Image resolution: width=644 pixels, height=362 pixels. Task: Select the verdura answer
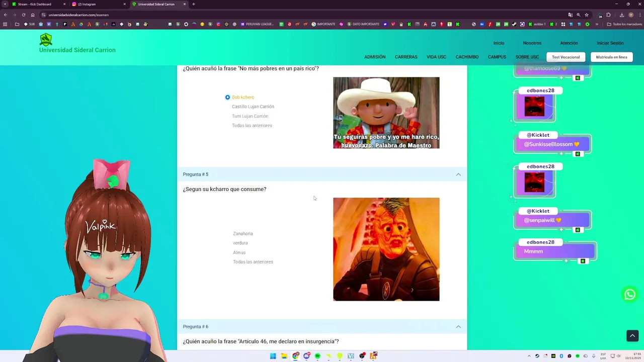tap(240, 243)
